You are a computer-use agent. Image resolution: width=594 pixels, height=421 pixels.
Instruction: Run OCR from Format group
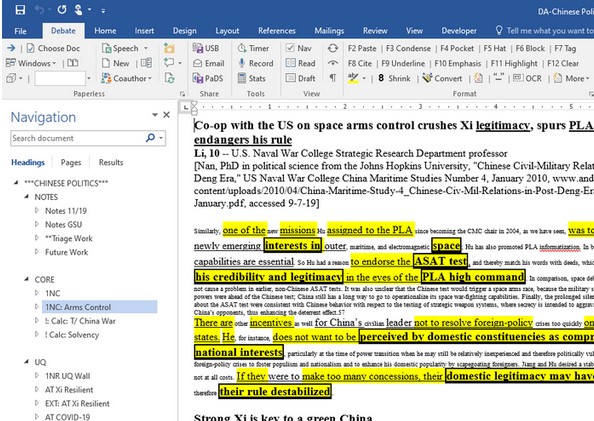[x=527, y=78]
